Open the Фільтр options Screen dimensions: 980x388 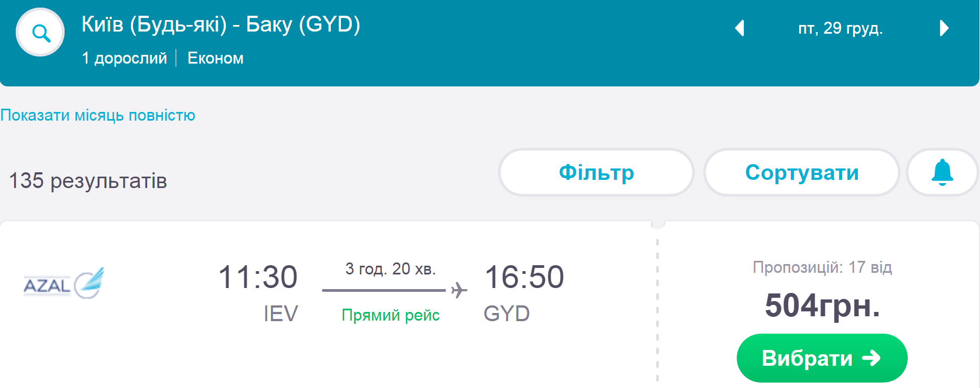pyautogui.click(x=596, y=173)
